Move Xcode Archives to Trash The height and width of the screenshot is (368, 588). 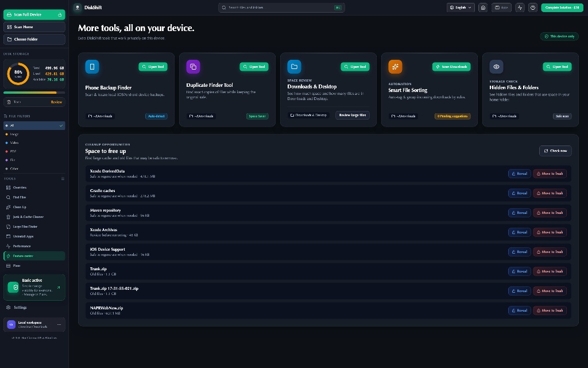[x=550, y=232]
